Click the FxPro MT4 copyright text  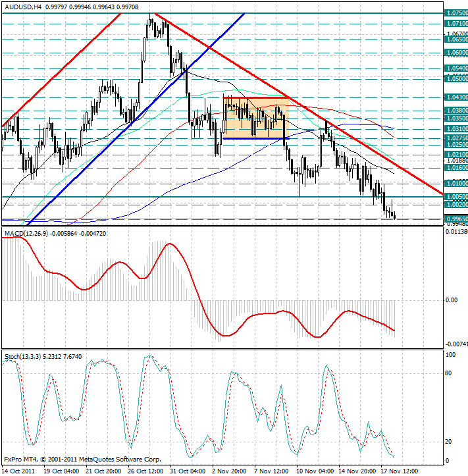click(x=82, y=460)
